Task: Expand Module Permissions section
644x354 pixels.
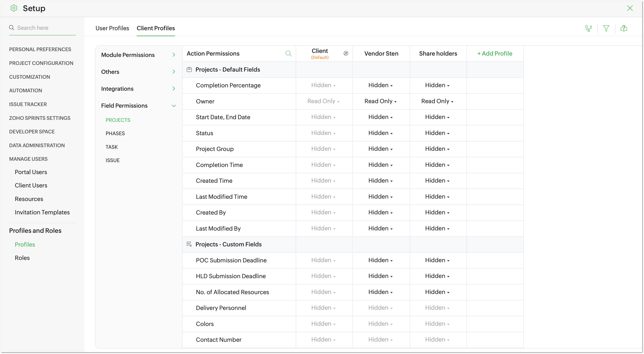Action: (174, 55)
